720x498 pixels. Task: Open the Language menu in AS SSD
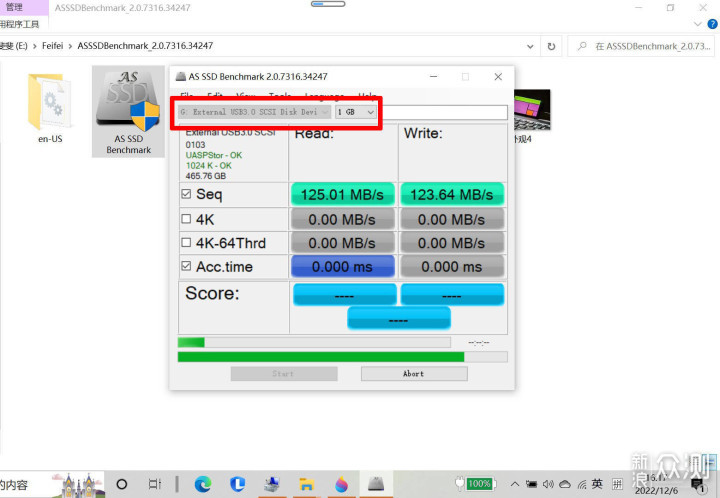point(324,96)
